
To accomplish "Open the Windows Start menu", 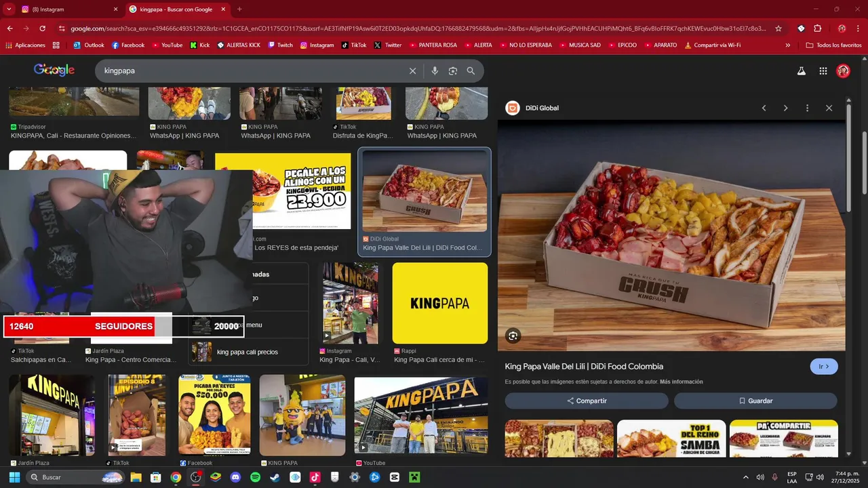I will click(x=14, y=477).
